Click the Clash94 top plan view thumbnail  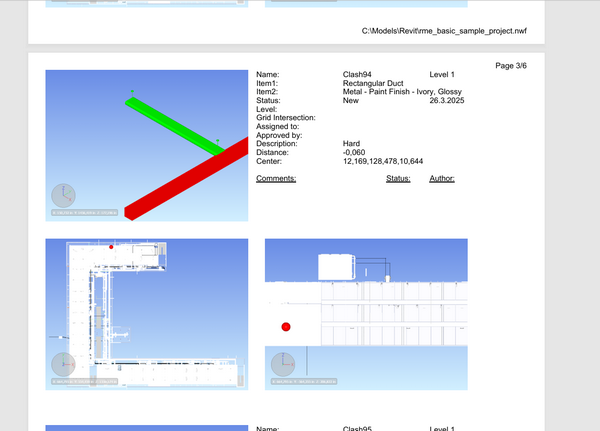click(x=147, y=314)
